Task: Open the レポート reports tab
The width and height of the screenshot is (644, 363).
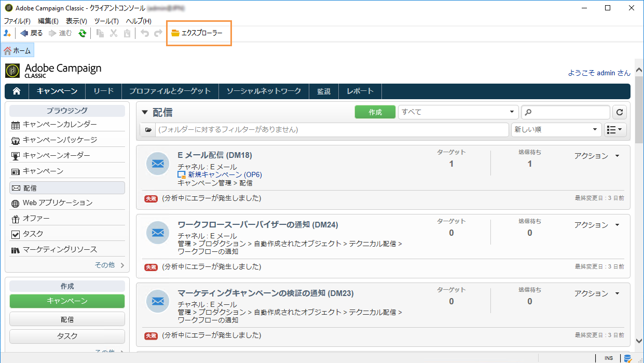Action: (x=360, y=91)
